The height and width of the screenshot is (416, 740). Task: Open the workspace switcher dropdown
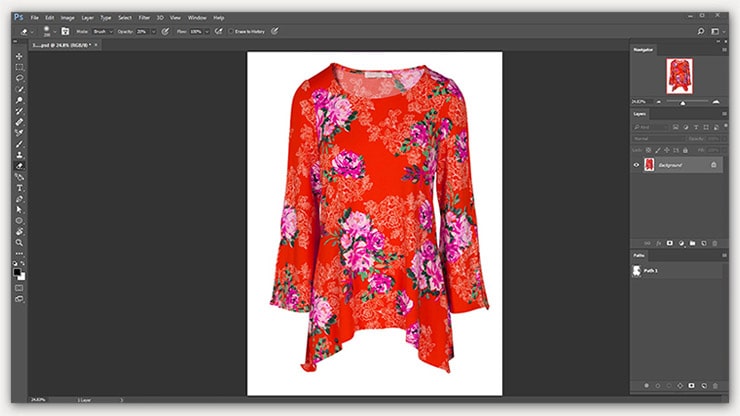click(717, 31)
